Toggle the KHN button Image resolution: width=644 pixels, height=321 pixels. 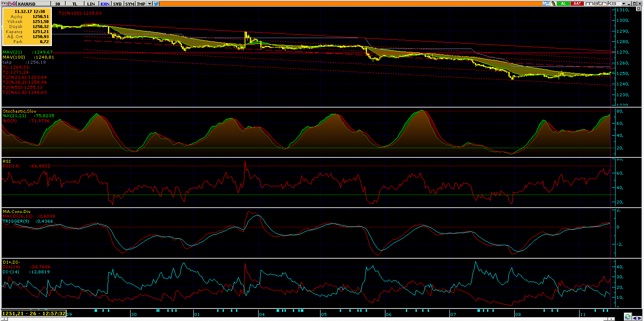[x=105, y=3]
